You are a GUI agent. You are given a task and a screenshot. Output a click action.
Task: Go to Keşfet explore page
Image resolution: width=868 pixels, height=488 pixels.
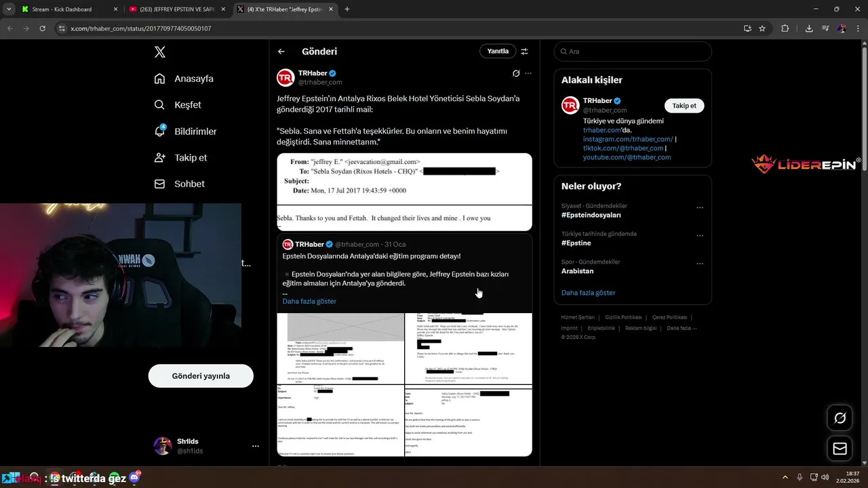[178, 105]
